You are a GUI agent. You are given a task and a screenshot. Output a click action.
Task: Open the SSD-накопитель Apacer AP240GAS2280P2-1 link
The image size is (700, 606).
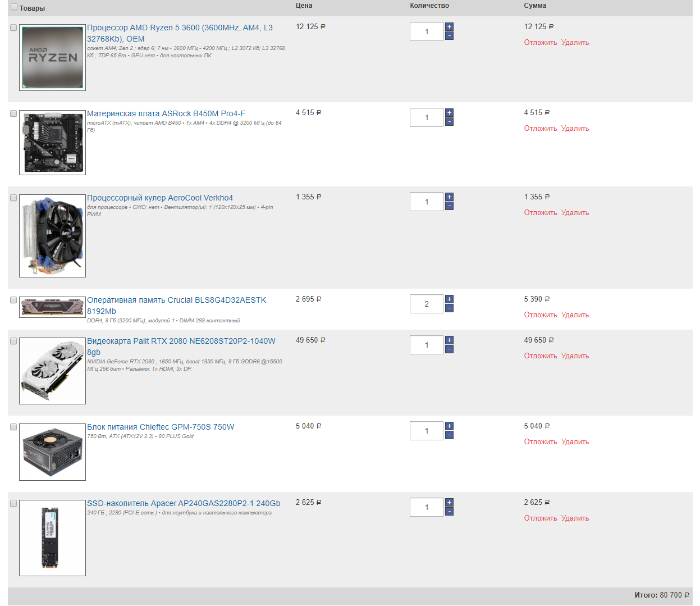184,503
